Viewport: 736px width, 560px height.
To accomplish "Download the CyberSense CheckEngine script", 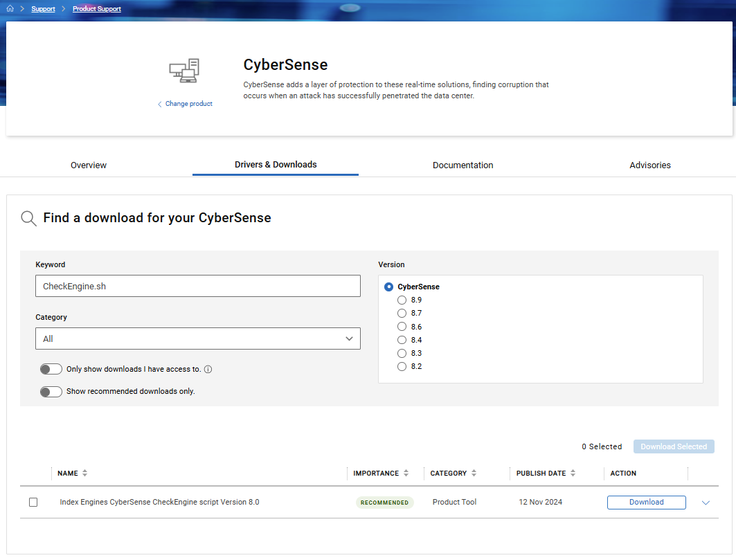I will [x=646, y=502].
